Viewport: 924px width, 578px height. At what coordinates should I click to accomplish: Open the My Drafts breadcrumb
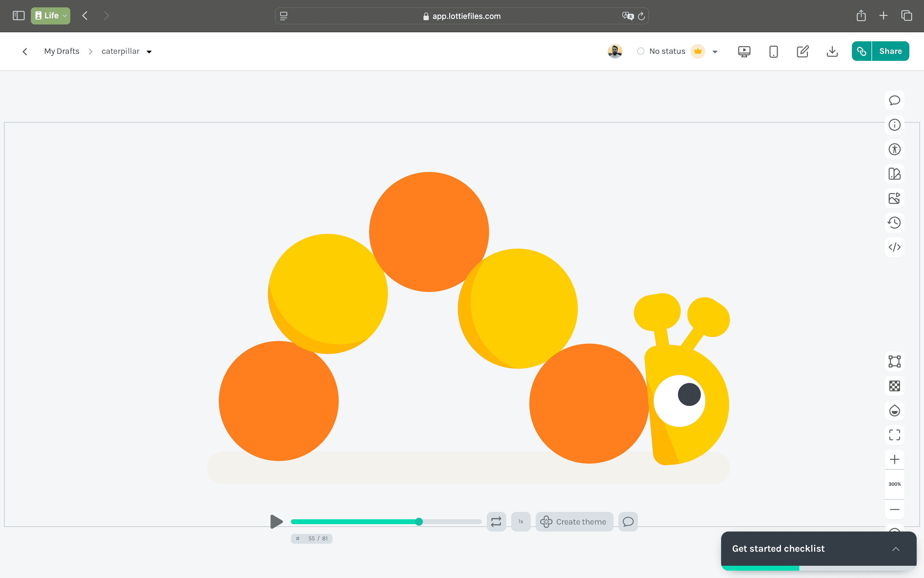(62, 51)
